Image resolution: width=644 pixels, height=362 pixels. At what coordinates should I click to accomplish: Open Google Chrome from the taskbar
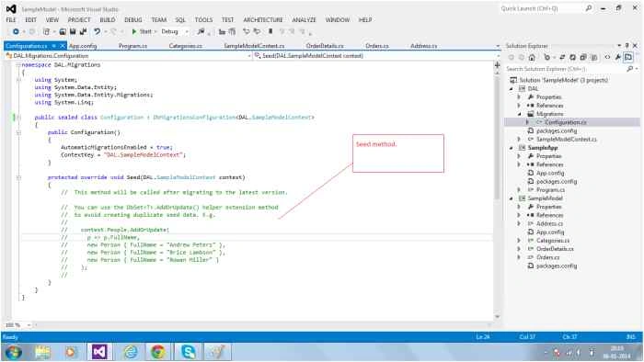(x=157, y=352)
